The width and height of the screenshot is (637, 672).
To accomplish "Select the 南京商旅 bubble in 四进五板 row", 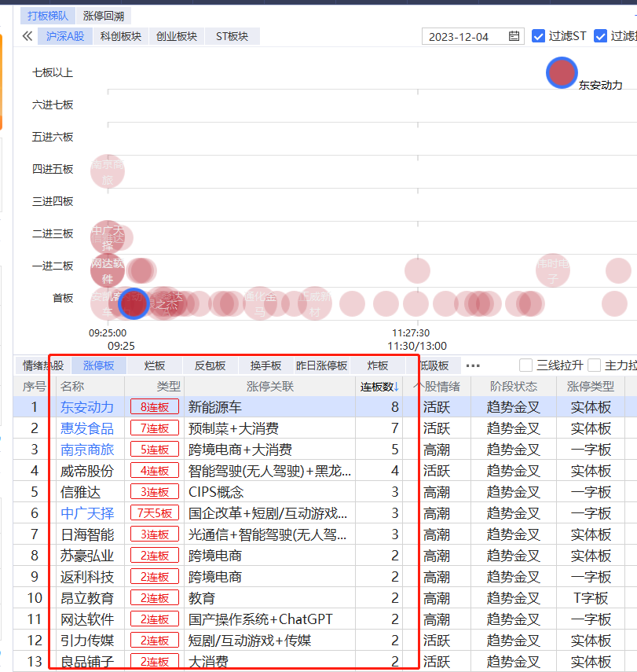I will 108,171.
